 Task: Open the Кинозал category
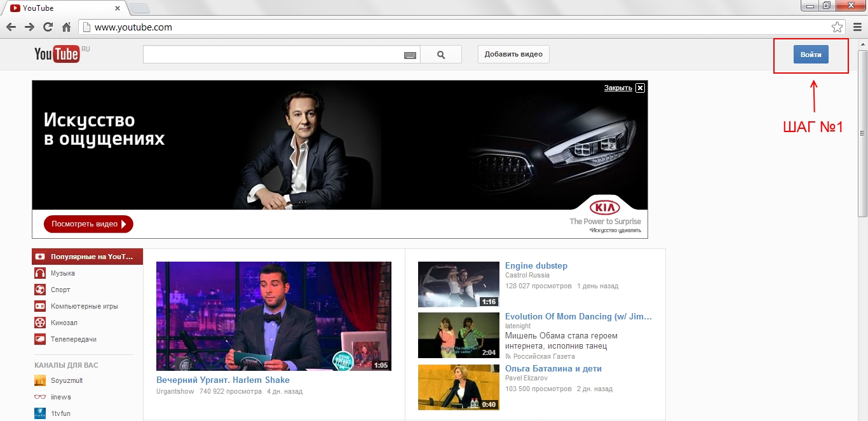(64, 323)
